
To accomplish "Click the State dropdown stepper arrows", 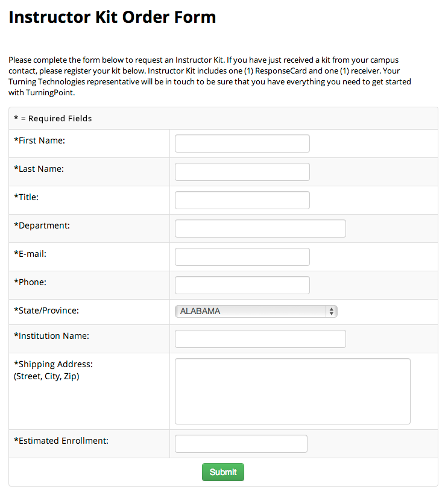I will click(x=332, y=311).
